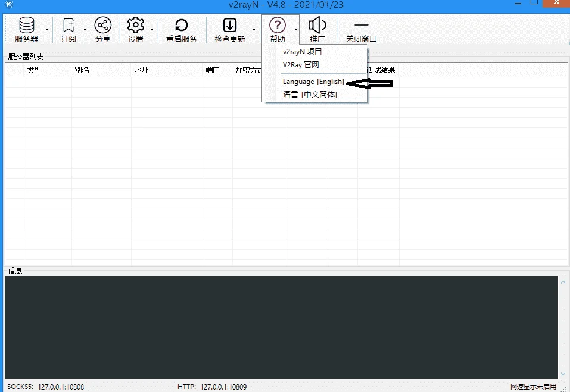Expand the 设置 dropdown arrow
This screenshot has height=392, width=570.
(x=152, y=29)
